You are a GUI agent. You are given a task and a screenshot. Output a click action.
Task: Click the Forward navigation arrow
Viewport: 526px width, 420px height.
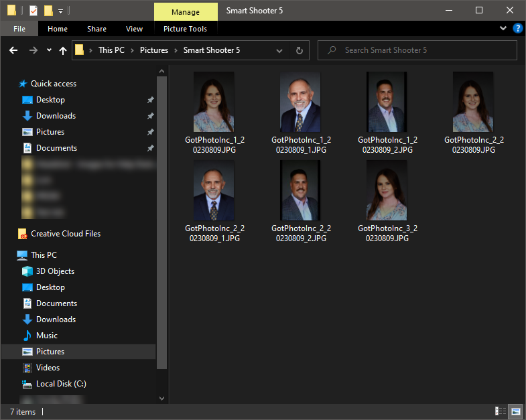click(34, 50)
